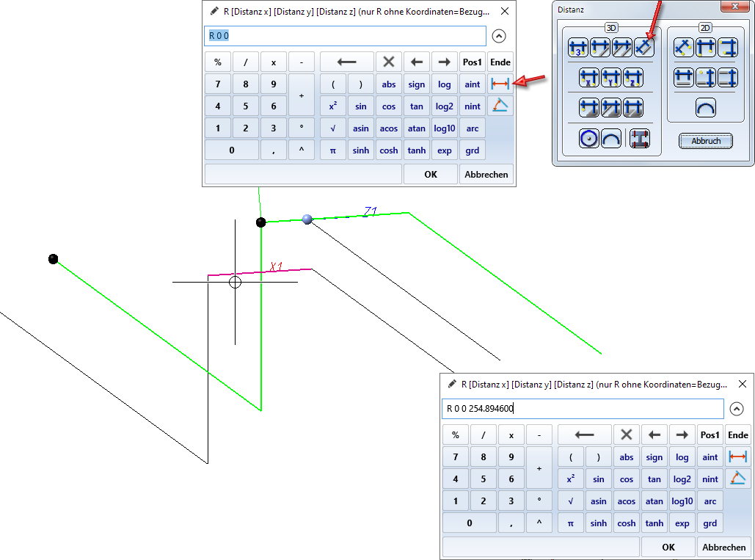
Task: Pick the 3D edge length icon under red arrow
Action: pos(644,48)
